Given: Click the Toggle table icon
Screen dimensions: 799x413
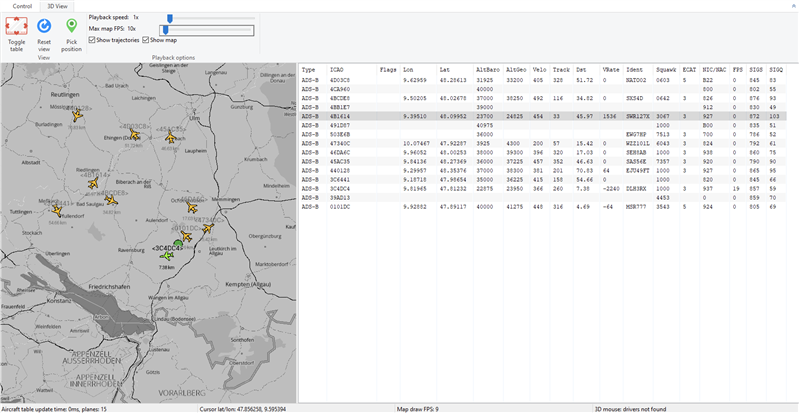Looking at the screenshot, I should 17,26.
